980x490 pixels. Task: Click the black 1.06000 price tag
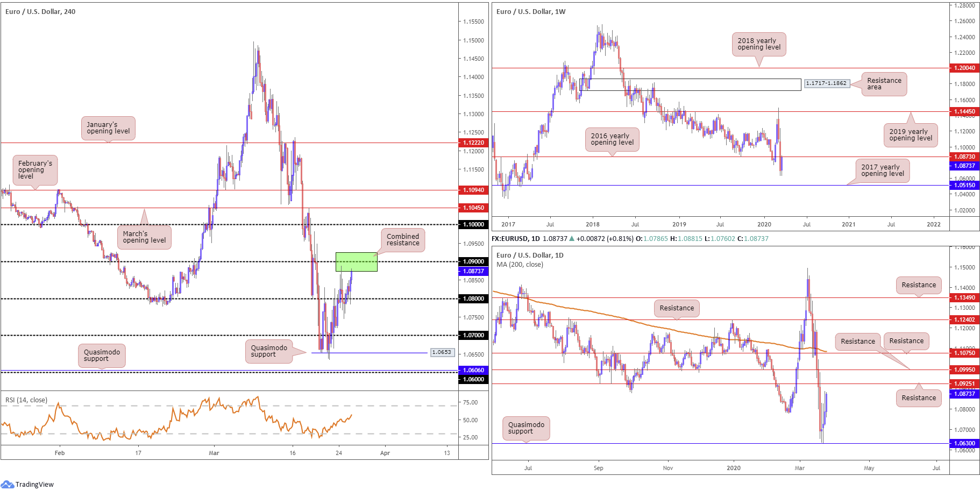[473, 379]
